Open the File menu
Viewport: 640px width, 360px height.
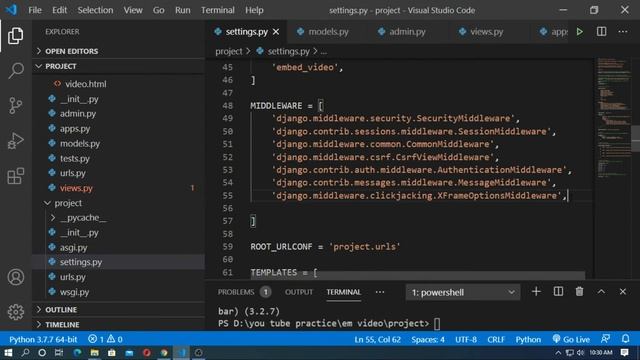pos(35,10)
